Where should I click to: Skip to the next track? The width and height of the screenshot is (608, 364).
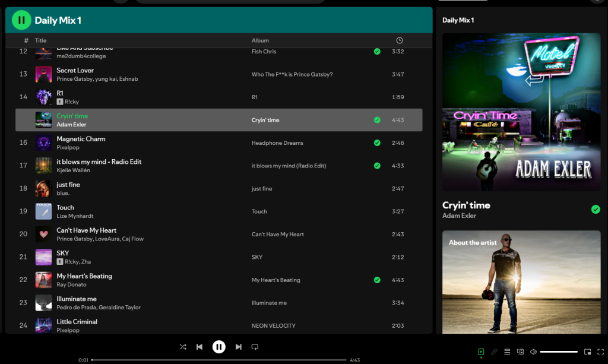pyautogui.click(x=239, y=347)
